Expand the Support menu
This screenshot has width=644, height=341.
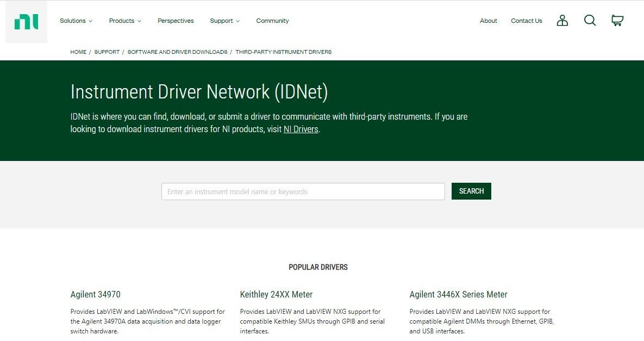click(x=224, y=21)
